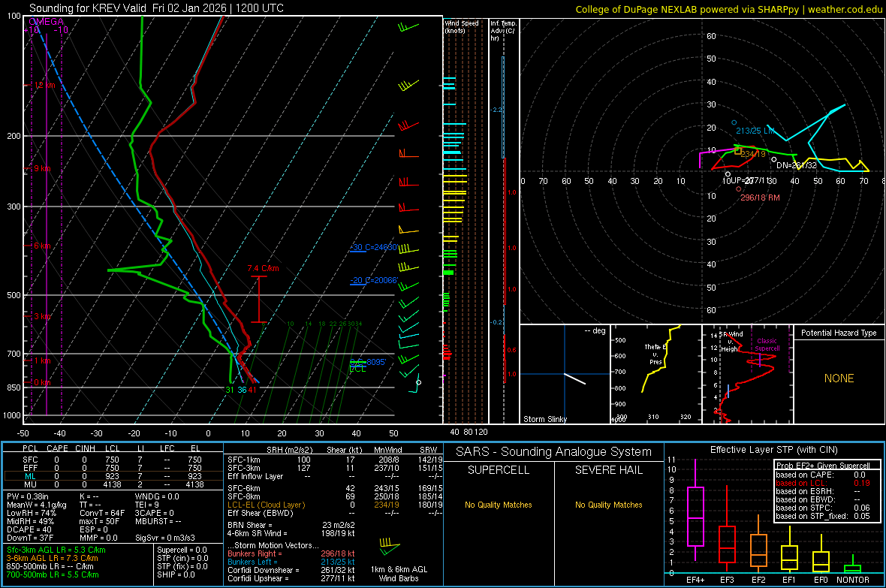The width and height of the screenshot is (886, 588).
Task: Click the Supercell = 0.0 value
Action: [x=182, y=550]
